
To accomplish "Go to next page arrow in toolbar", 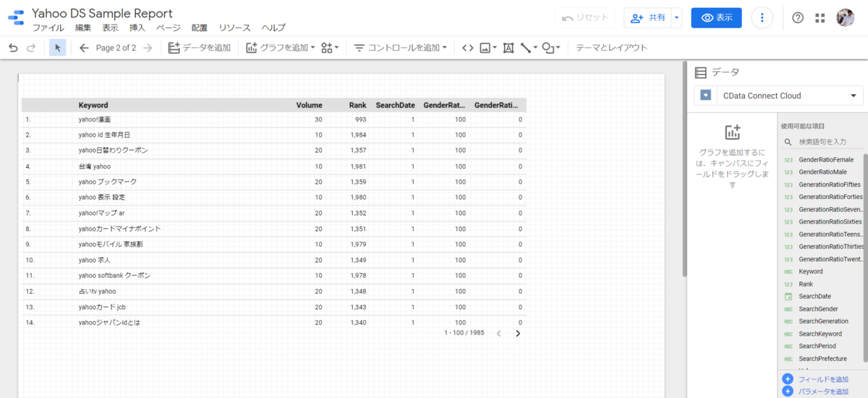I will (x=148, y=48).
